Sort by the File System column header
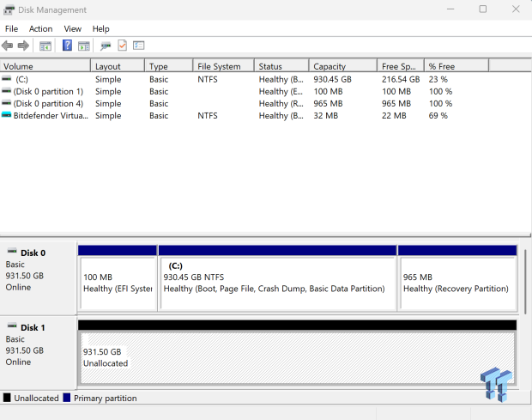 (224, 66)
